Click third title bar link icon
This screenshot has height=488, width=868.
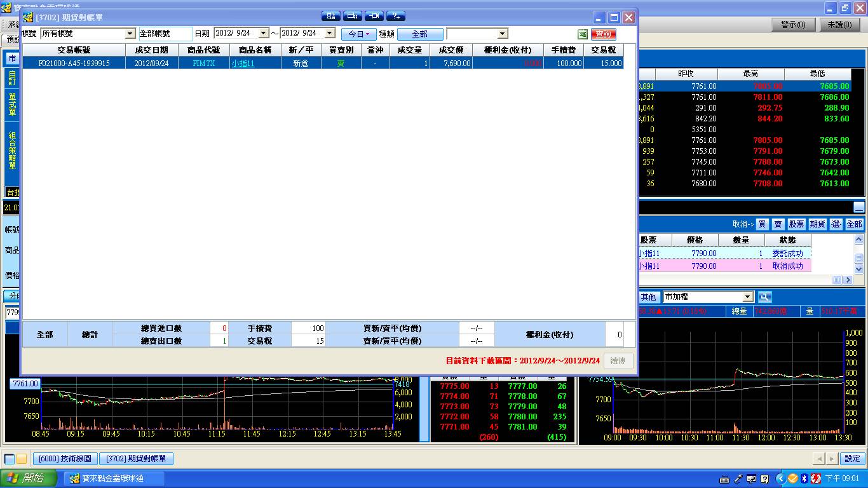click(x=374, y=16)
